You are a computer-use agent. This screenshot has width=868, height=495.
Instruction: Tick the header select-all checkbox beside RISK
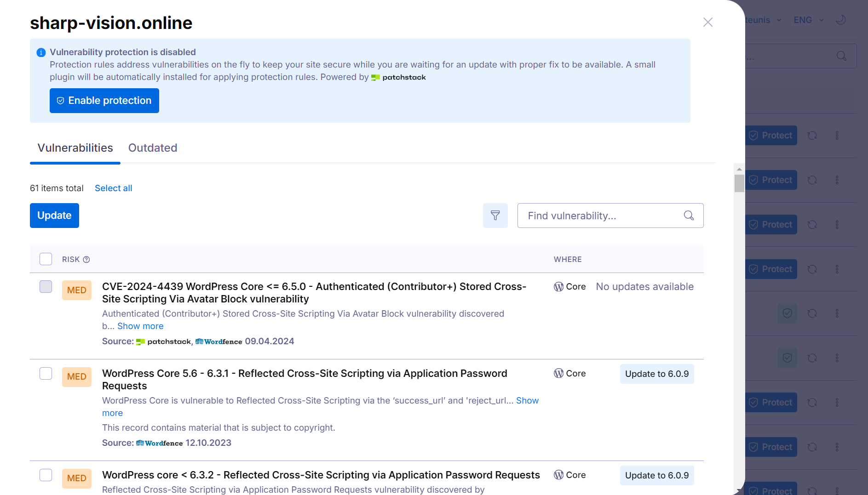pos(46,259)
